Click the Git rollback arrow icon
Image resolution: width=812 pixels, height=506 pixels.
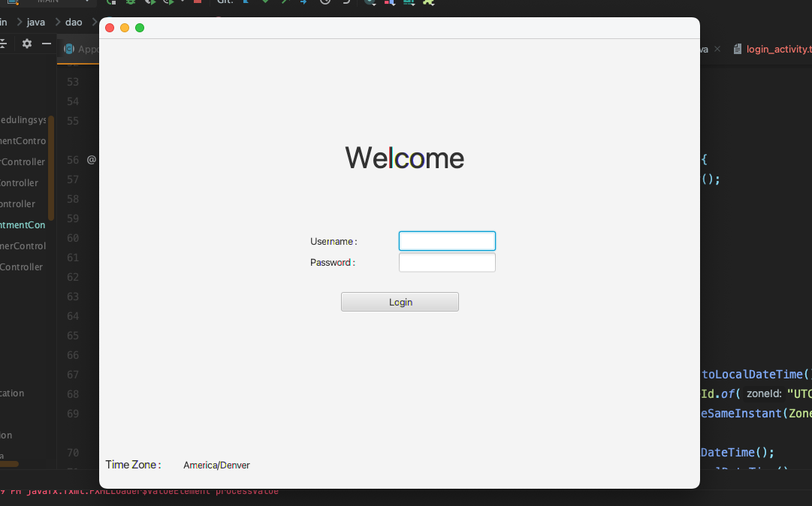pos(346,2)
